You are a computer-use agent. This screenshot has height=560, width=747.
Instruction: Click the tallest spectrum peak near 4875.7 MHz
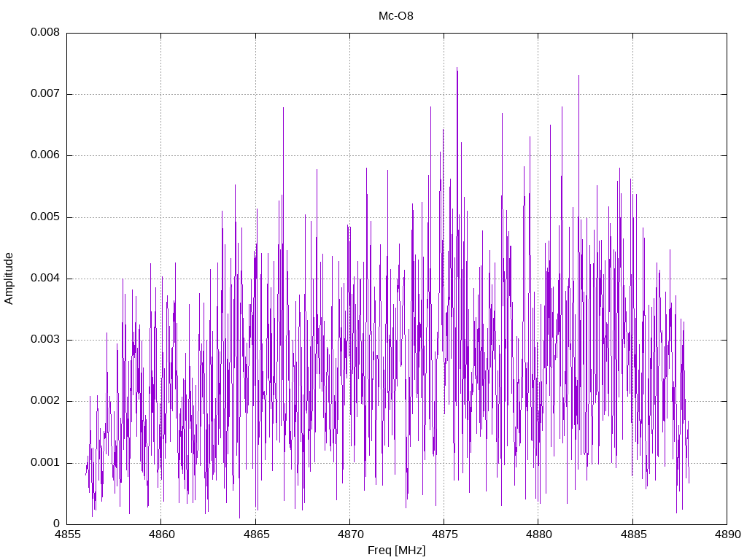(x=457, y=69)
